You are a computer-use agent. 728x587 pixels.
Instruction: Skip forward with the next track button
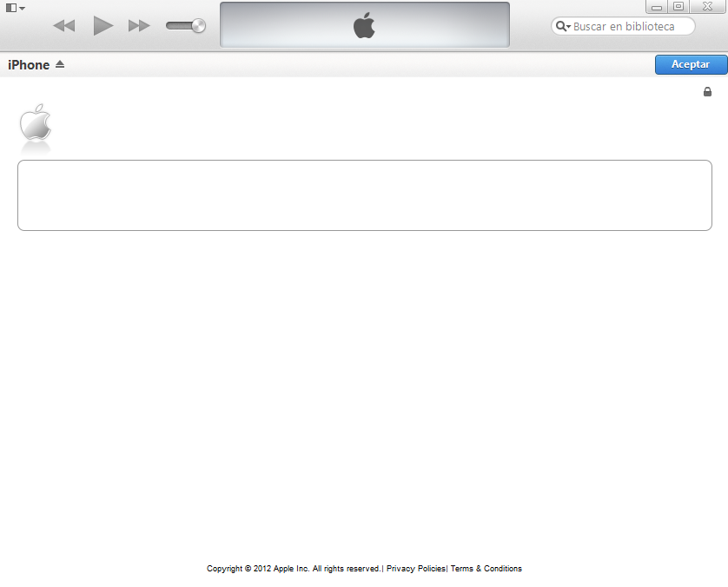tap(139, 25)
